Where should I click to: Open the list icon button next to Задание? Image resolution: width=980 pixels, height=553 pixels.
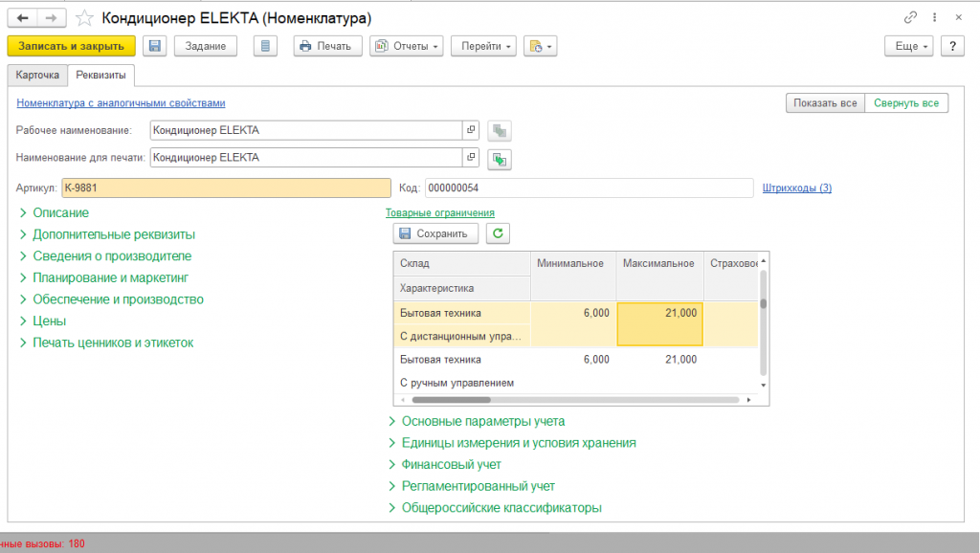265,46
